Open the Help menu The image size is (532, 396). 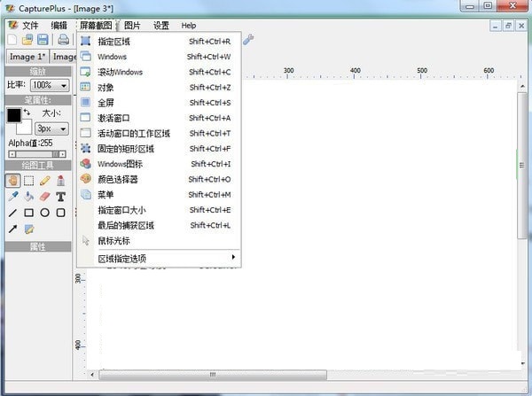pos(189,26)
